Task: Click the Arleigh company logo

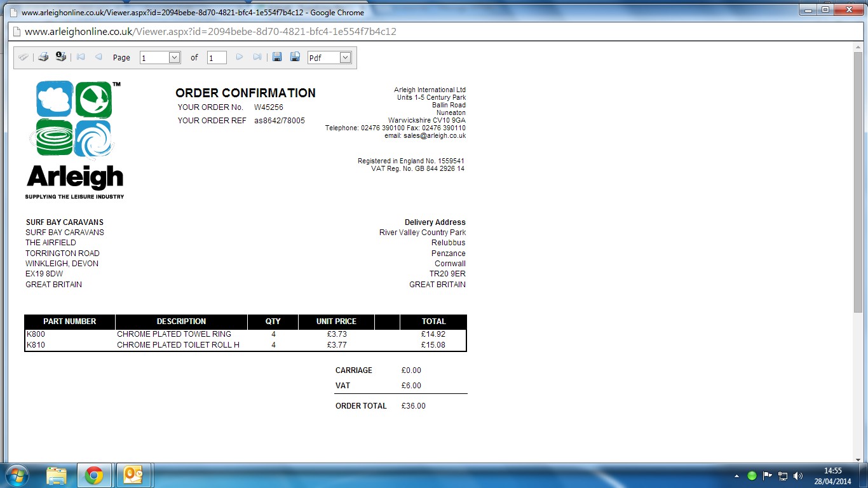Action: [75, 140]
